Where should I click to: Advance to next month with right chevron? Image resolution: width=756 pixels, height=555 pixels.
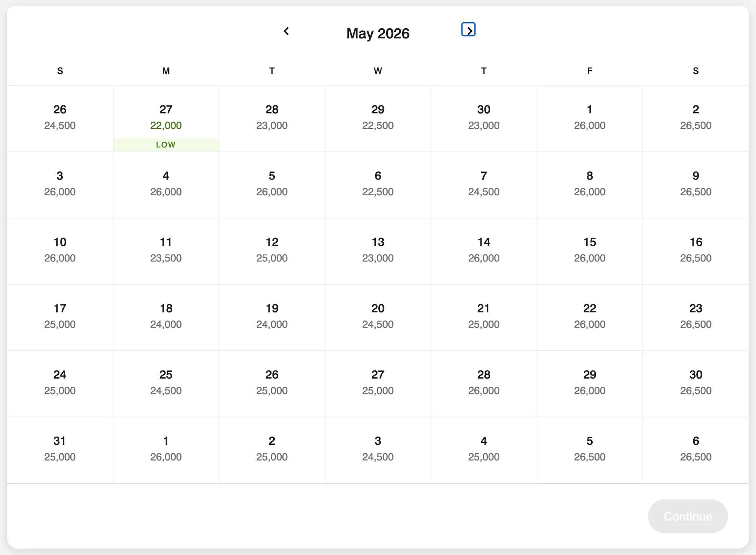click(x=468, y=29)
